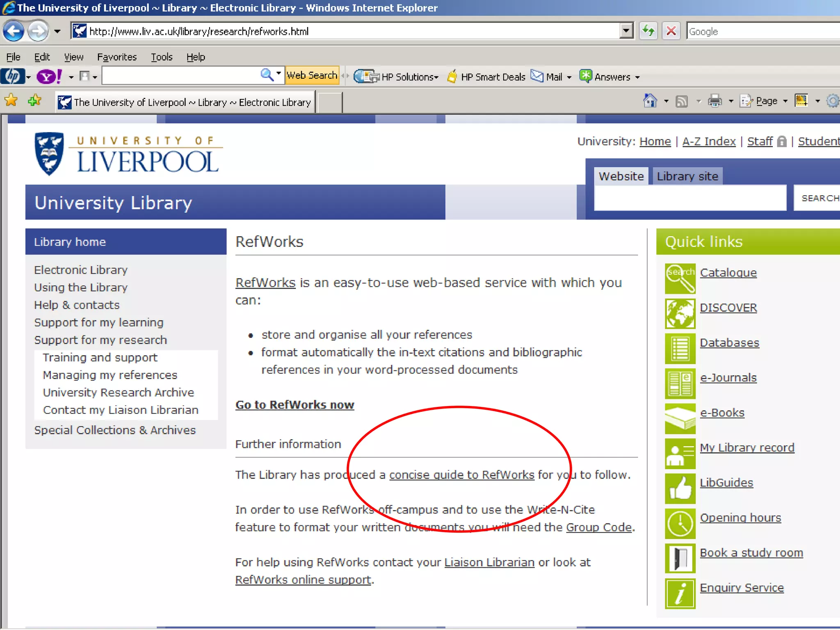Screen dimensions: 840x630
Task: Click the LibGuides thumbs-up icon
Action: [x=680, y=488]
